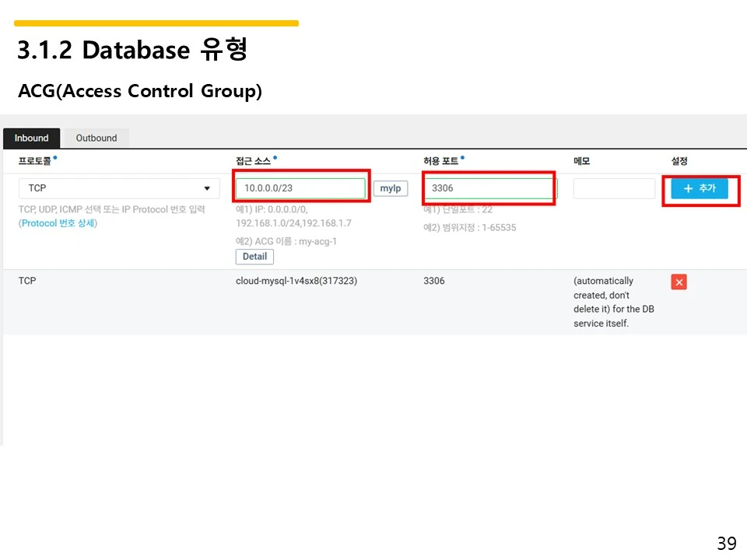Click the ACG(Access Control Group) subtitle
This screenshot has width=747, height=560.
tap(140, 90)
